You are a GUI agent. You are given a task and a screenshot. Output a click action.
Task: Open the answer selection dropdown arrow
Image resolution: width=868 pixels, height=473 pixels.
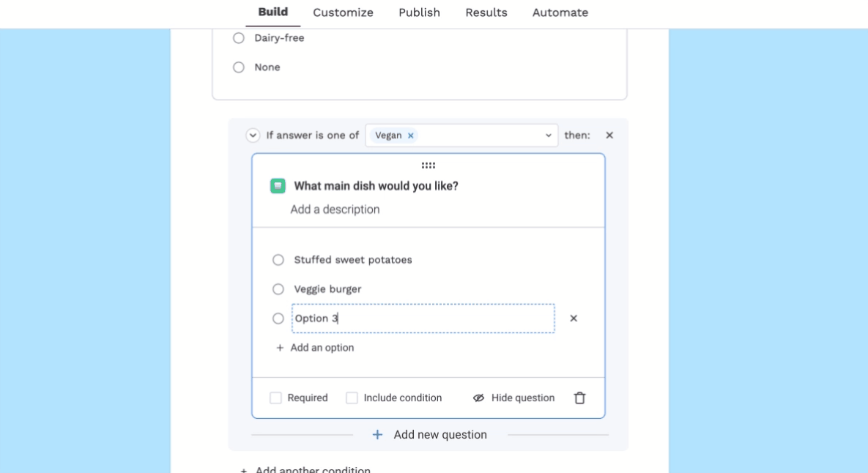coord(548,135)
